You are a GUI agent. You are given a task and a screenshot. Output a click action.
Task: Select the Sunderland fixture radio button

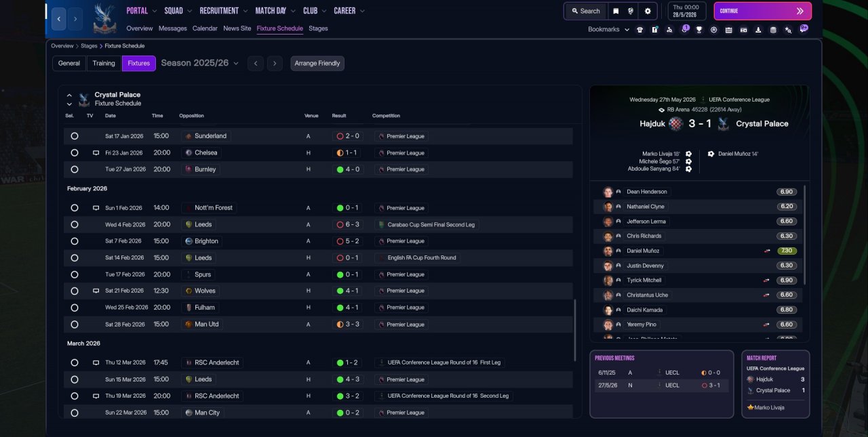point(75,136)
